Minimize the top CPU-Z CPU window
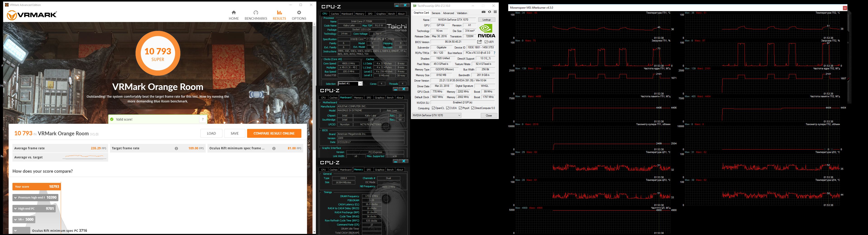 pos(397,5)
